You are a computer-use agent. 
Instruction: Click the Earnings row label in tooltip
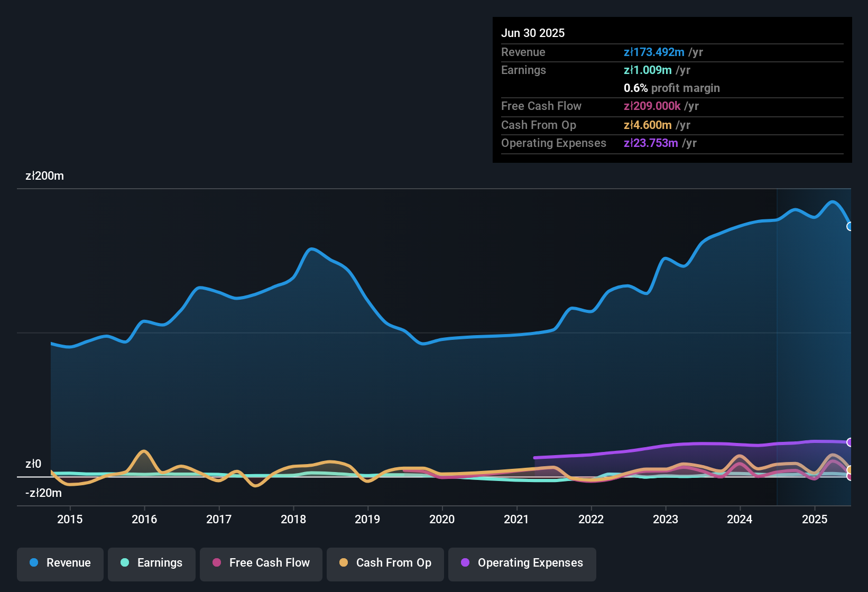(523, 70)
